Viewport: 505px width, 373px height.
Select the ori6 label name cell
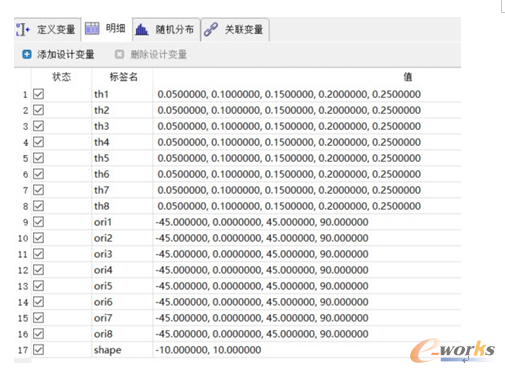[x=122, y=302]
